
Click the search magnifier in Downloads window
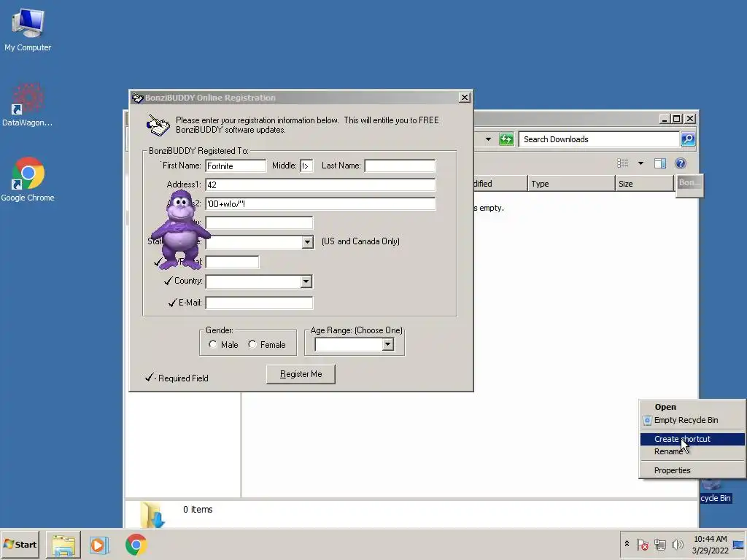click(688, 139)
